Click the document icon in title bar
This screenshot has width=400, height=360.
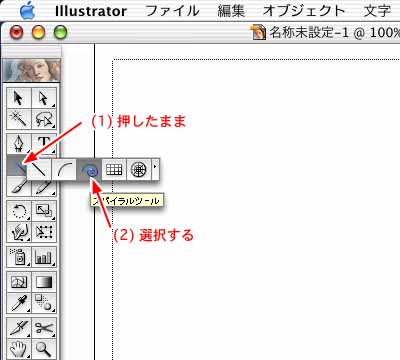258,33
